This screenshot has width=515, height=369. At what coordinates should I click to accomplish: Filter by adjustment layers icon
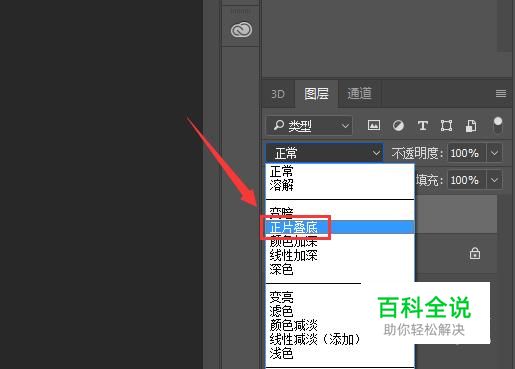click(x=398, y=126)
